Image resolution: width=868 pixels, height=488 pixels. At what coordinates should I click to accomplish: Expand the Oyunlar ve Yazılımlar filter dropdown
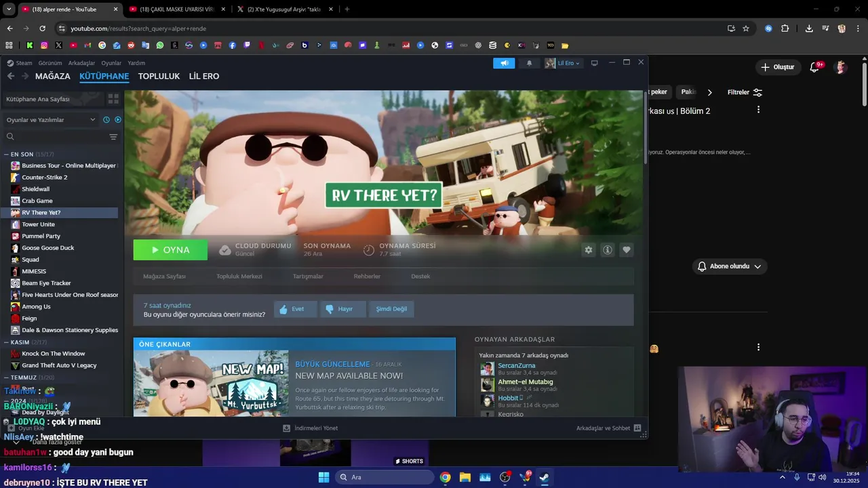pos(51,120)
